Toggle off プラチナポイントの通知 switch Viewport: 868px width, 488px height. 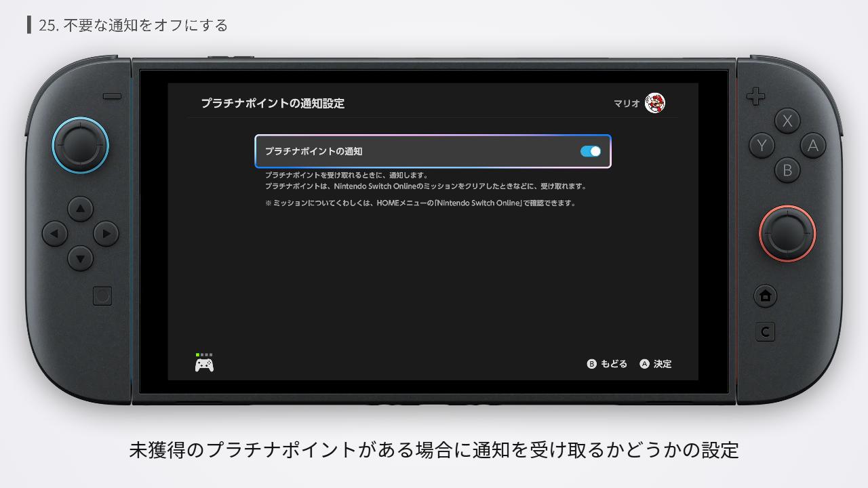[591, 151]
